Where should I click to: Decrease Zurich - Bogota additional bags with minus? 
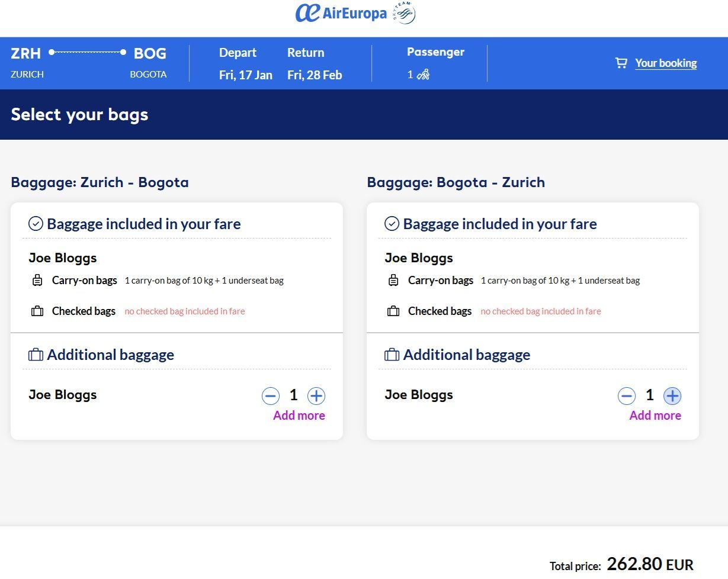(x=271, y=395)
